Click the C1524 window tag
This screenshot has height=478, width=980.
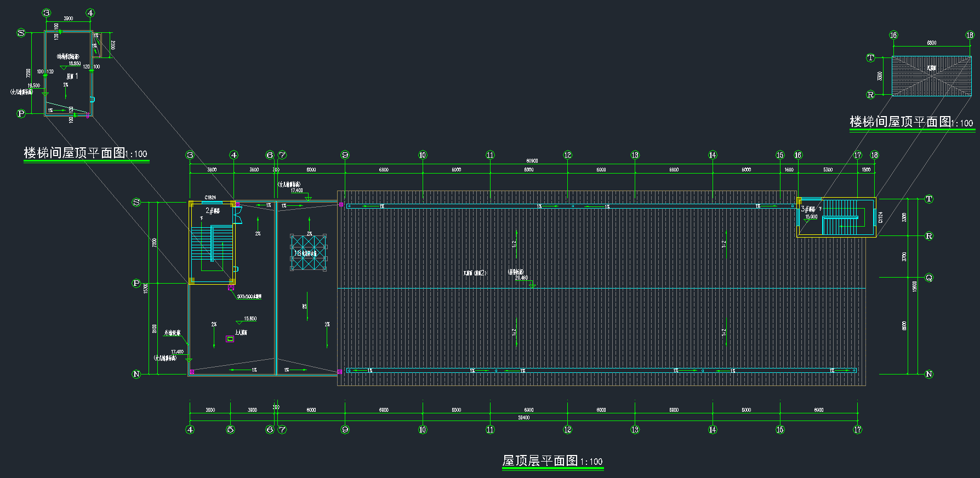pos(881,217)
